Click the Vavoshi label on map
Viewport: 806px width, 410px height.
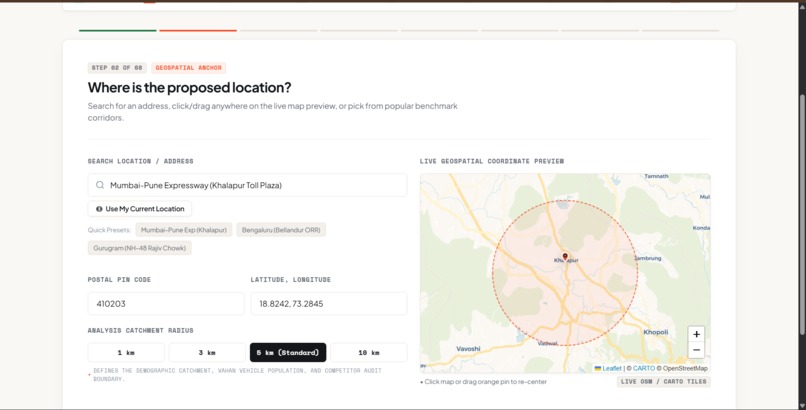(468, 348)
